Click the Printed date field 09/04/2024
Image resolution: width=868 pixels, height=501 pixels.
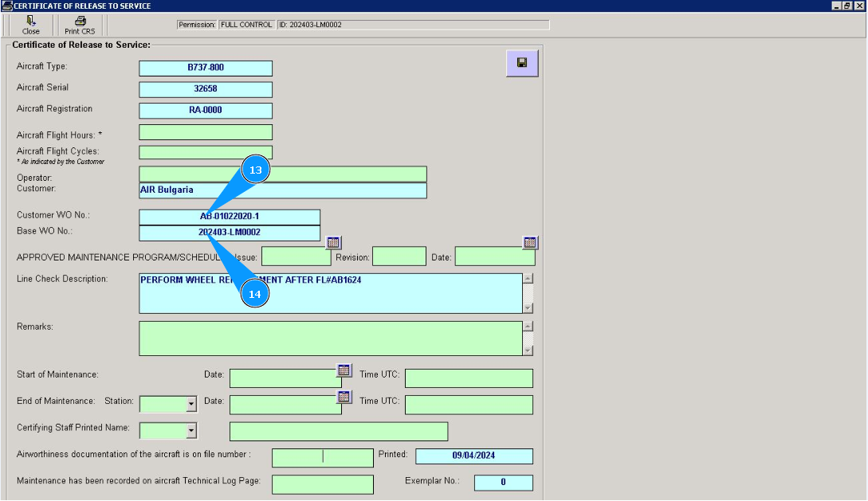(x=474, y=456)
